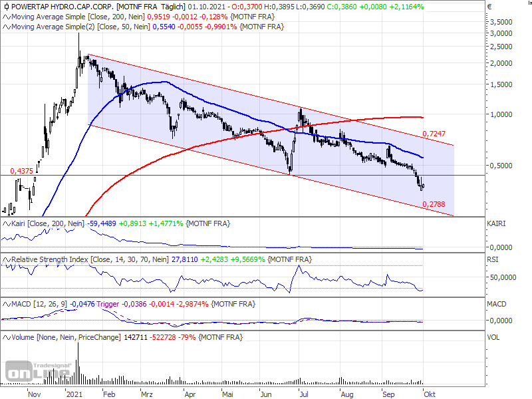Click the line icon before the Volume legend
Viewport: 532px width, 399px height.
(x=7, y=337)
